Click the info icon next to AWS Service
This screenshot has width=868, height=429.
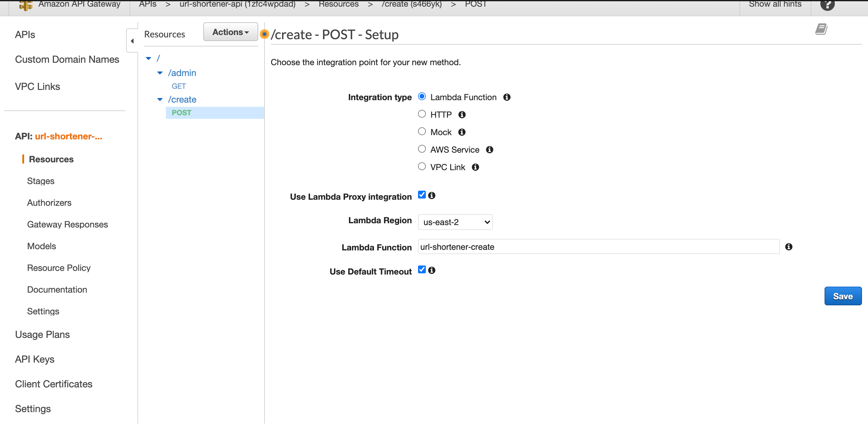coord(490,149)
